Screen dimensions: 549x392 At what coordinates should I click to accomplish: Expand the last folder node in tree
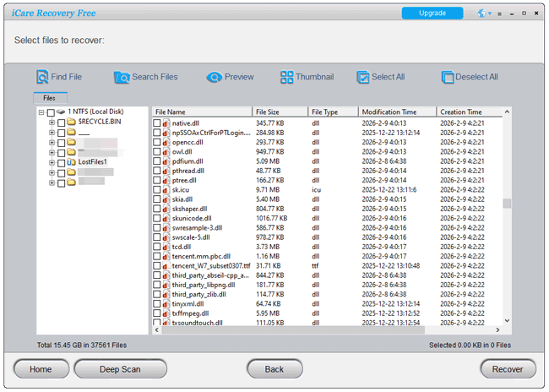52,182
